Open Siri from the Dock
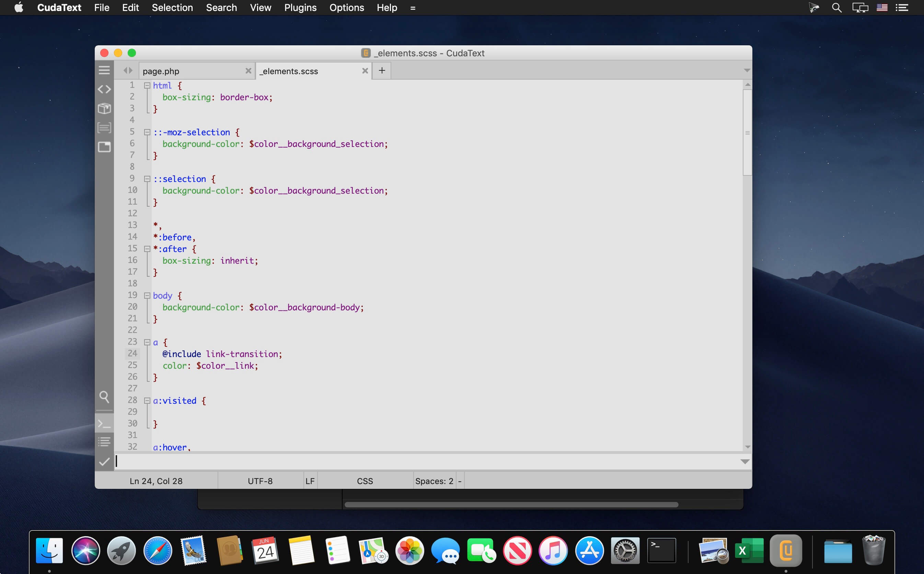 [85, 551]
